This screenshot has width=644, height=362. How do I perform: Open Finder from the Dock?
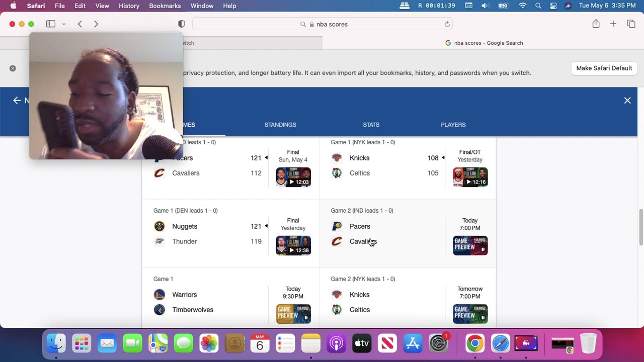[x=56, y=344]
